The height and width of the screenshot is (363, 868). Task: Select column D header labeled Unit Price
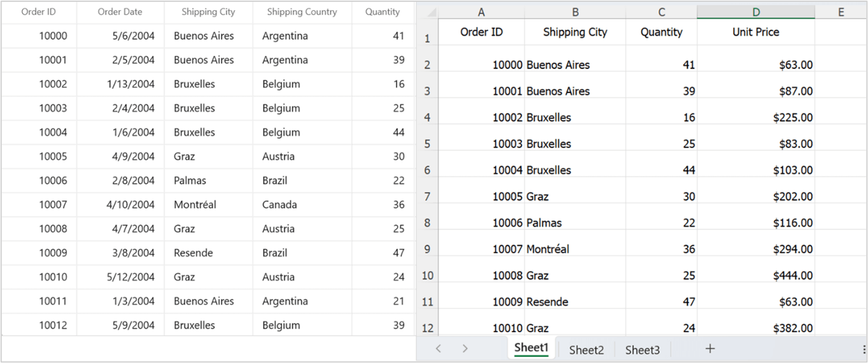click(x=757, y=11)
